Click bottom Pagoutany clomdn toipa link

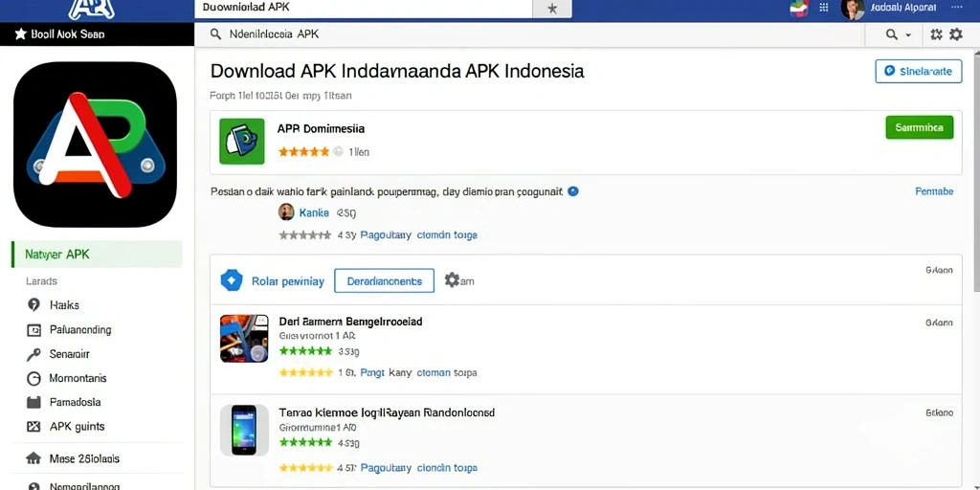(x=419, y=467)
